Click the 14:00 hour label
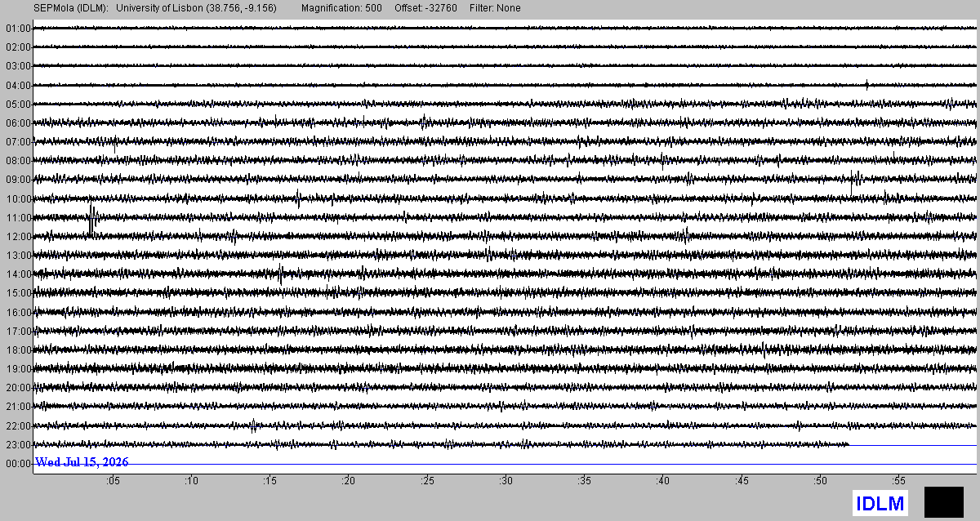The height and width of the screenshot is (521, 980). pos(18,274)
